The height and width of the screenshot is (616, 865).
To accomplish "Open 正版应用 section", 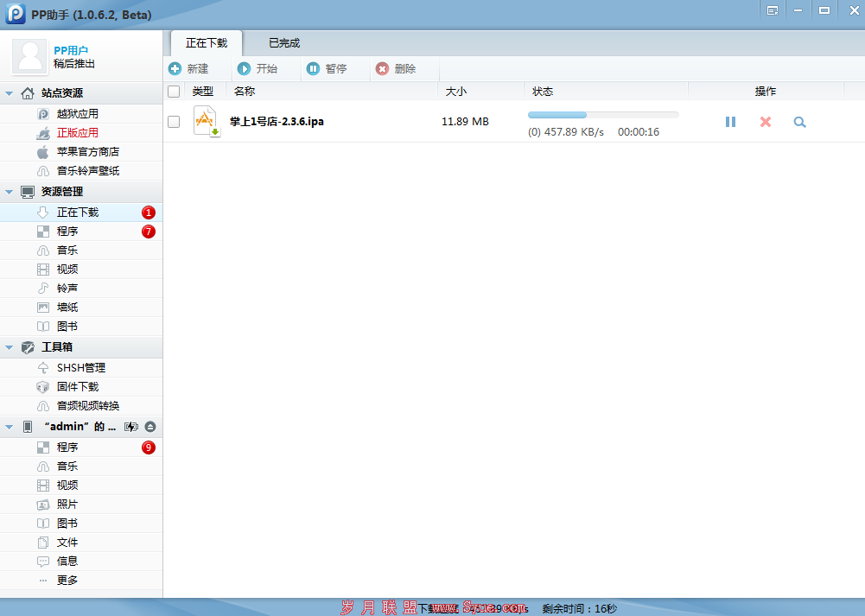I will coord(81,133).
